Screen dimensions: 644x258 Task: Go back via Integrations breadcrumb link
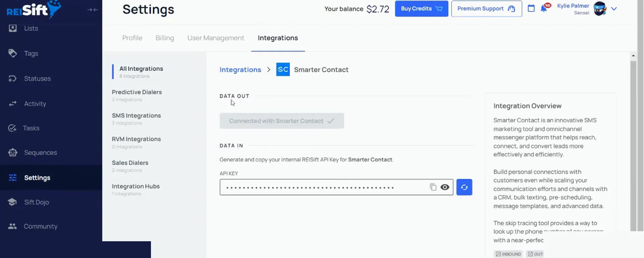pyautogui.click(x=240, y=70)
